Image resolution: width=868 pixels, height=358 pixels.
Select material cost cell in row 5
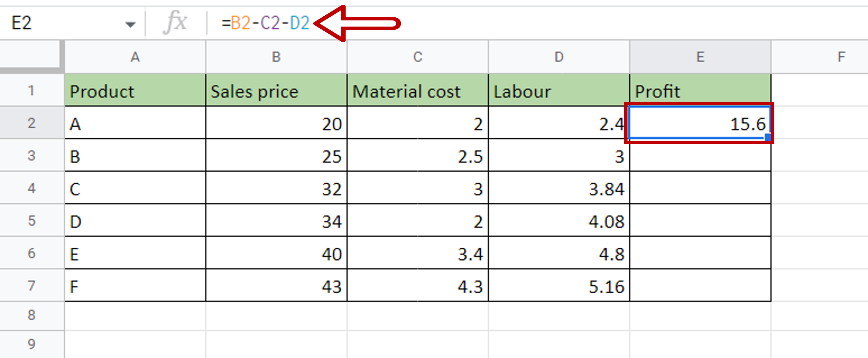417,221
